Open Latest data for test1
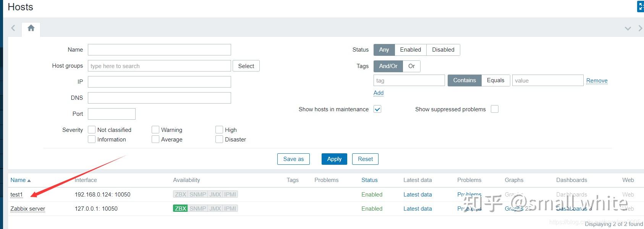Viewport: 644px width, 229px height. tap(417, 195)
